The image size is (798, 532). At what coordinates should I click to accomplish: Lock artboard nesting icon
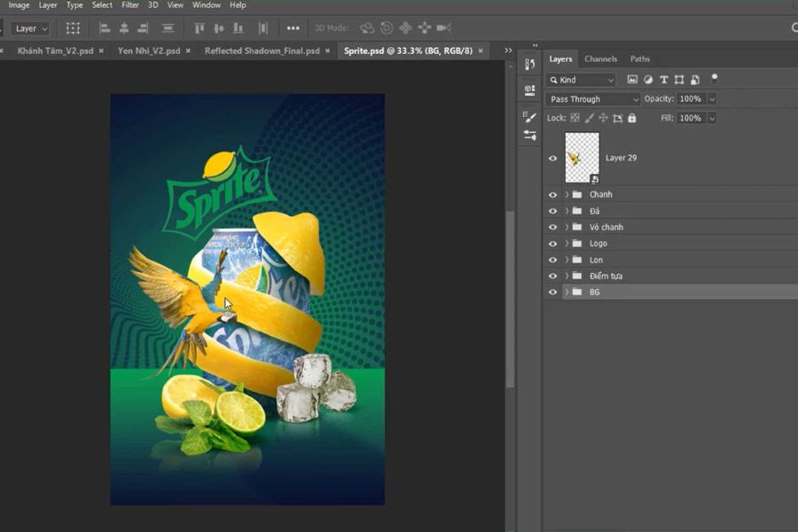[617, 118]
